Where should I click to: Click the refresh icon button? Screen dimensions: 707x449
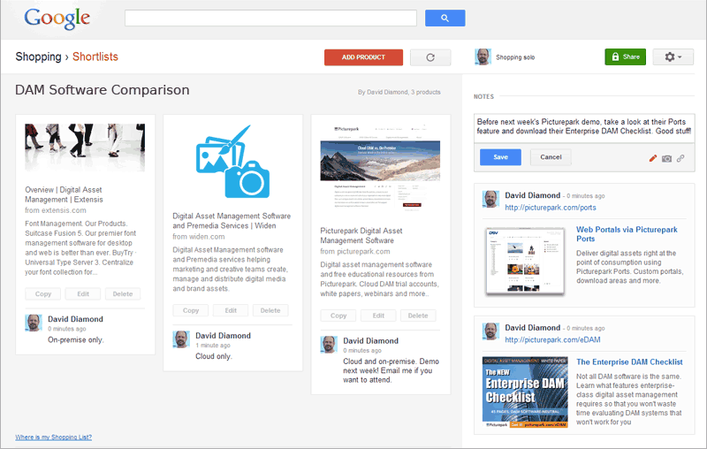(430, 57)
